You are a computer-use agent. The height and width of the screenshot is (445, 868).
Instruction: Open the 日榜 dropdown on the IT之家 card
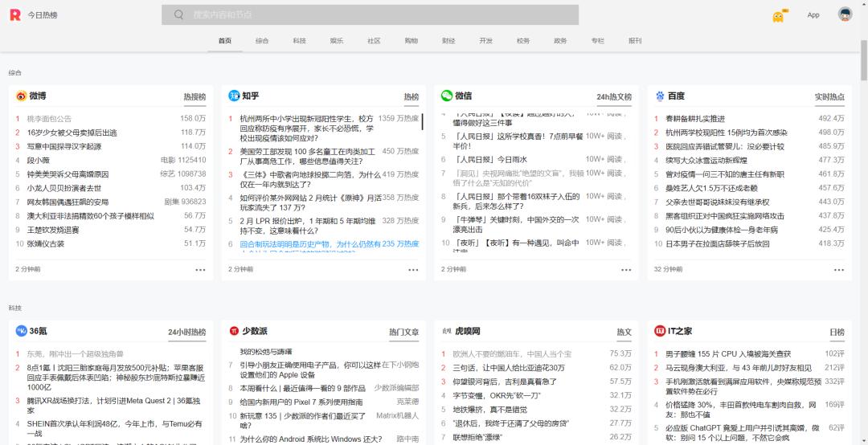tap(837, 332)
